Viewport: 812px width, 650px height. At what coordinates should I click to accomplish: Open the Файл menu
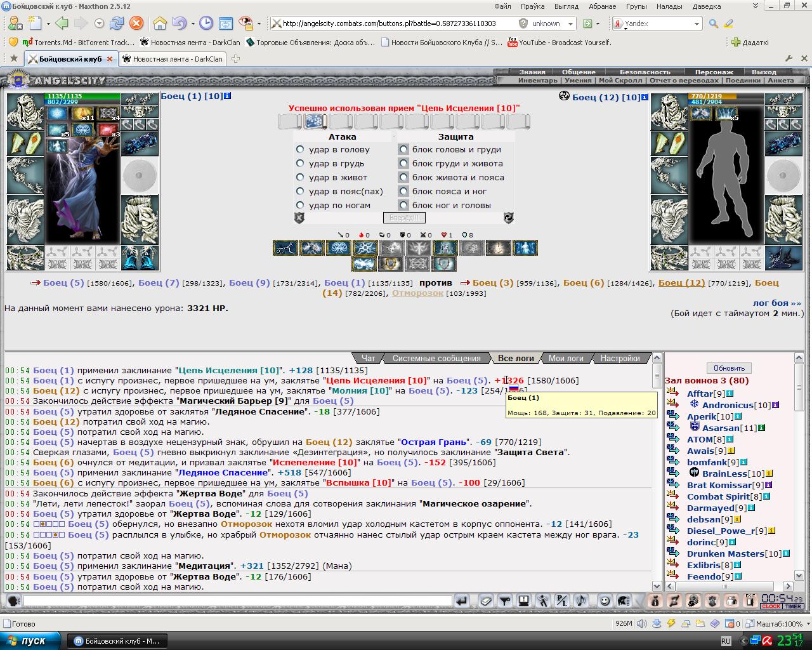coord(502,6)
